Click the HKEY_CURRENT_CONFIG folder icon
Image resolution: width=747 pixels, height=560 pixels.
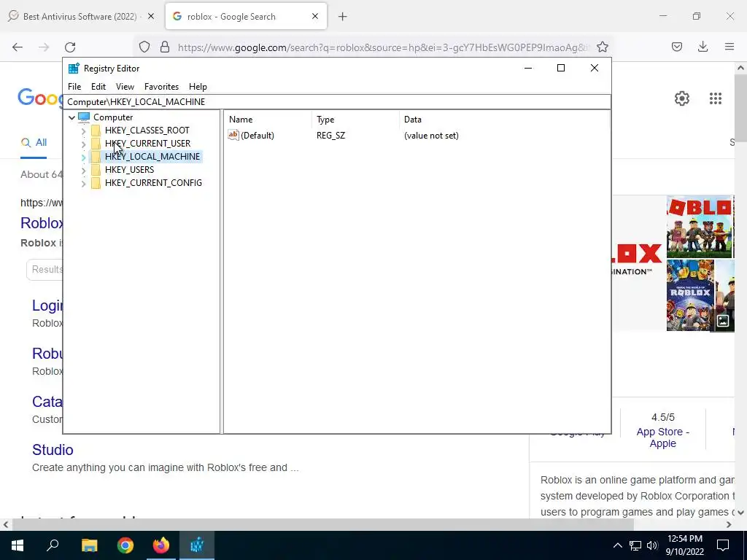click(96, 183)
